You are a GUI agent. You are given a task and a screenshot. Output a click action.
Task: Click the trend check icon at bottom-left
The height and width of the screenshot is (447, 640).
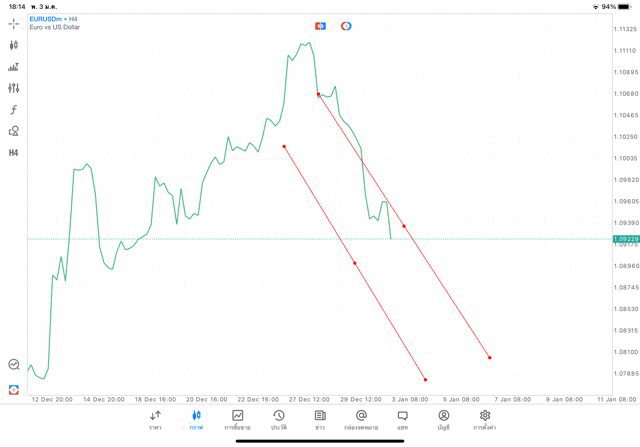[x=13, y=365]
